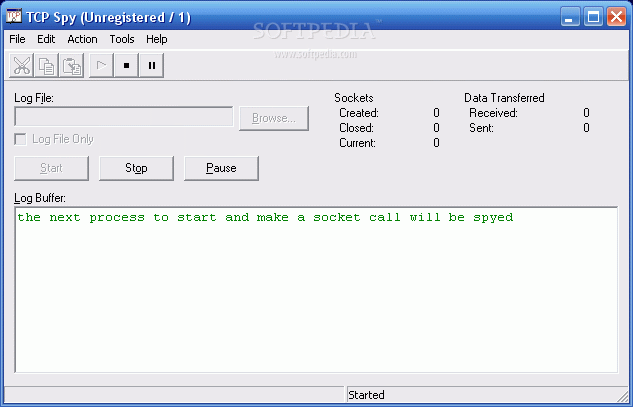Click the TCP Spy title bar icon
This screenshot has height=407, width=633.
pyautogui.click(x=14, y=17)
